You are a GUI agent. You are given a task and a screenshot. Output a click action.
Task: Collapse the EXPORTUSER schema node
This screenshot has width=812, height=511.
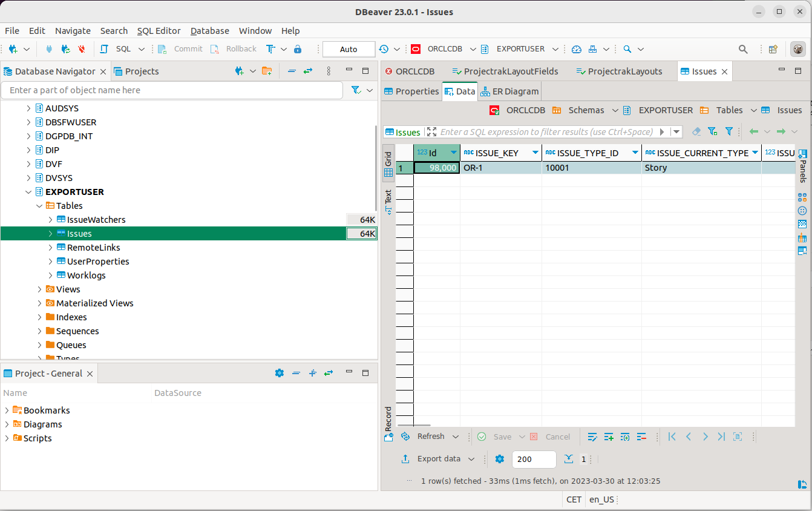point(28,192)
